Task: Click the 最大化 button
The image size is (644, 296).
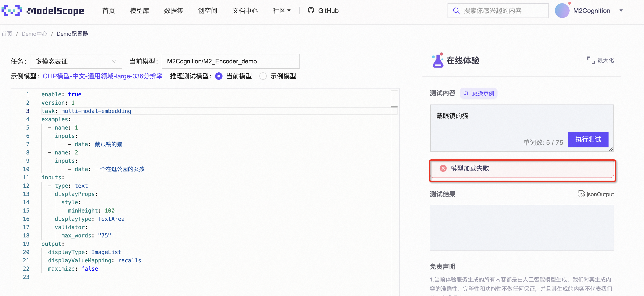Action: [600, 60]
